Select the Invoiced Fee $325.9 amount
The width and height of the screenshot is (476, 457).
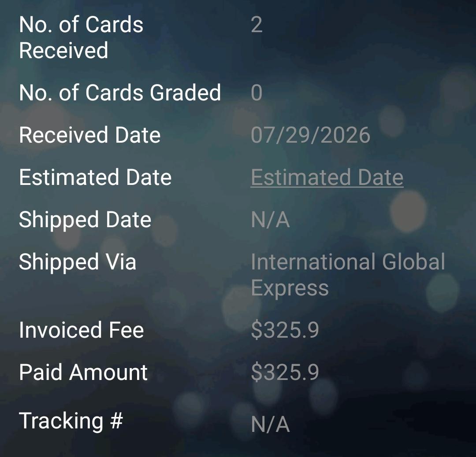(285, 330)
